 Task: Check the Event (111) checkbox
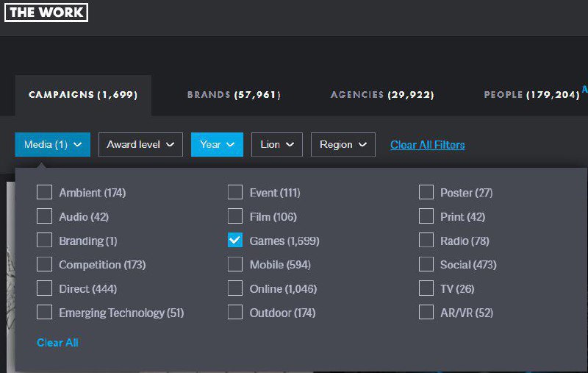pos(235,192)
